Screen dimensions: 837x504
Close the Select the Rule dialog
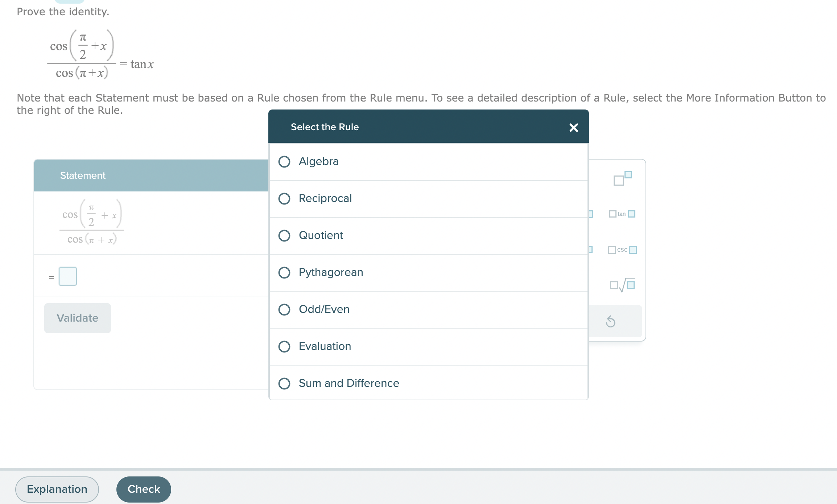(573, 127)
